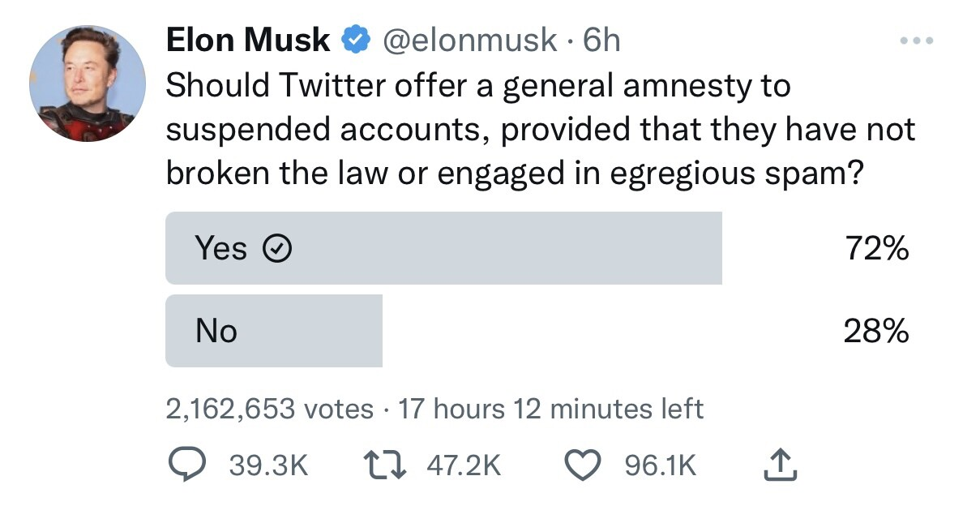
Task: Open the Elon Musk display name
Action: click(248, 40)
